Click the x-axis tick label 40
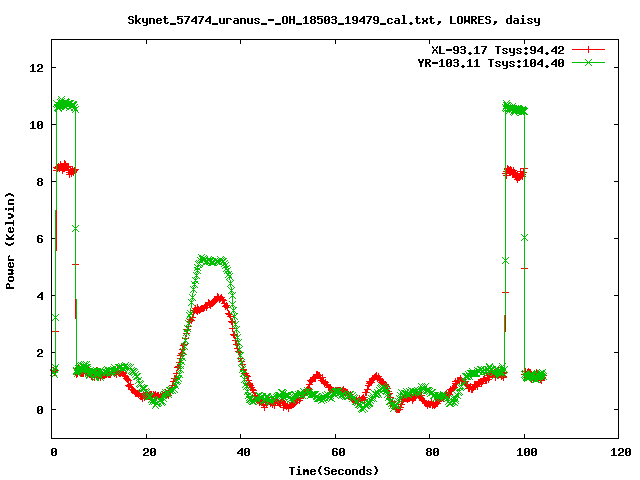The image size is (640, 480). click(243, 452)
